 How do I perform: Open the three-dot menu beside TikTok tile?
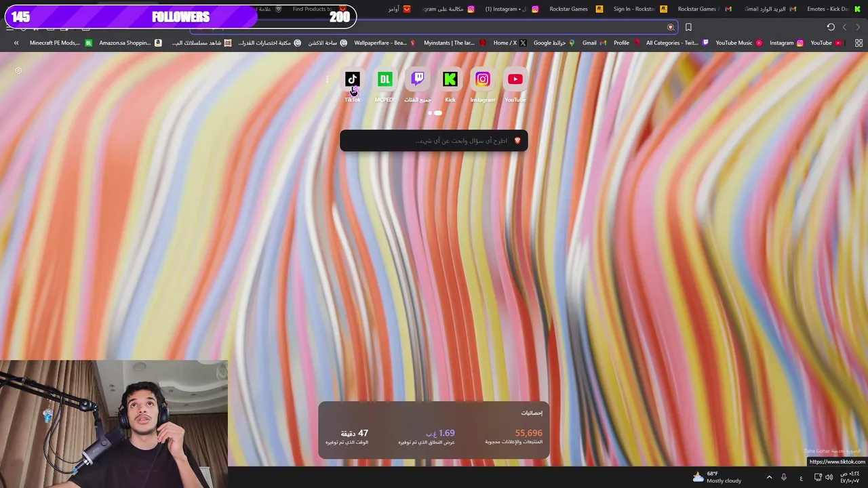[x=328, y=79]
